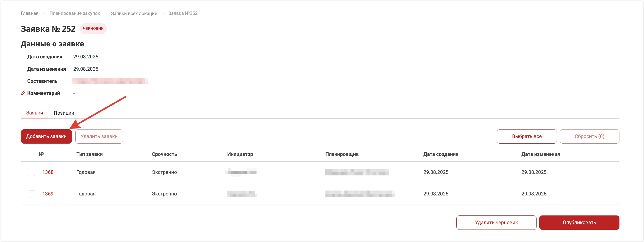Image resolution: width=644 pixels, height=242 pixels.
Task: Tick the checkbox for request 1369
Action: click(31, 194)
